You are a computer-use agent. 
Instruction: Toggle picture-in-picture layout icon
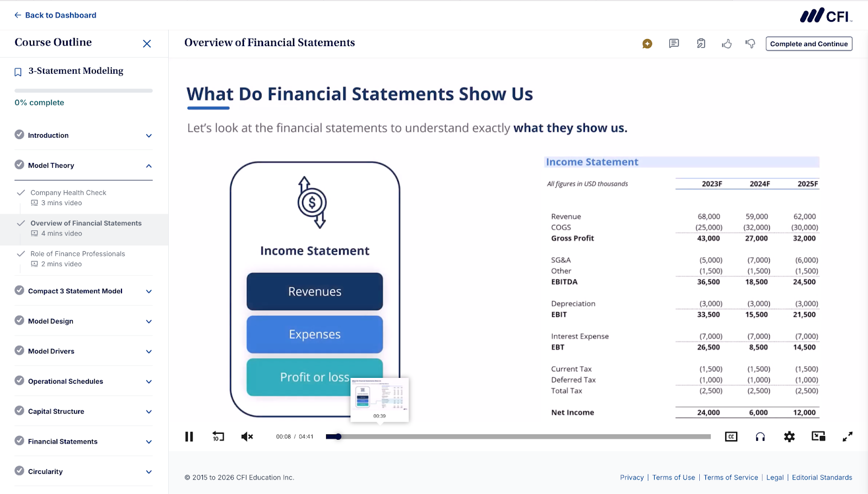818,436
